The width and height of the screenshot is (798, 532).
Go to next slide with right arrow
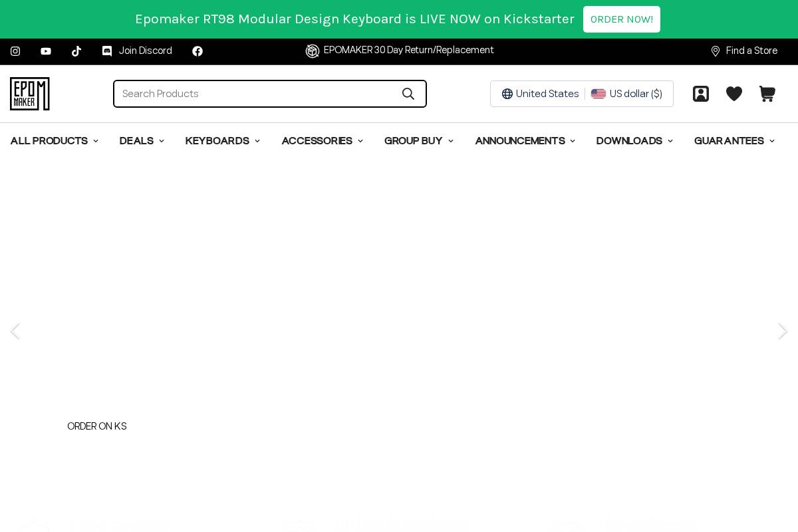pos(783,331)
